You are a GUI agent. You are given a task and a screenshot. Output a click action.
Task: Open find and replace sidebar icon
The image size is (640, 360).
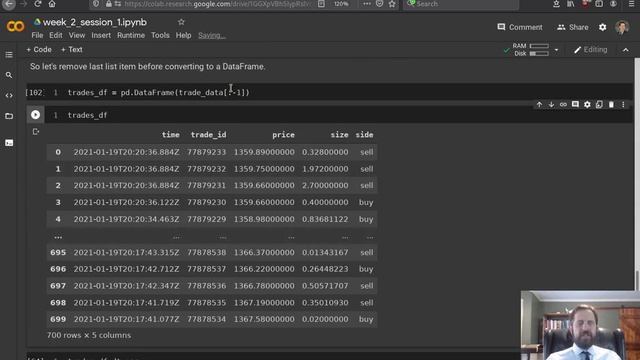click(9, 75)
